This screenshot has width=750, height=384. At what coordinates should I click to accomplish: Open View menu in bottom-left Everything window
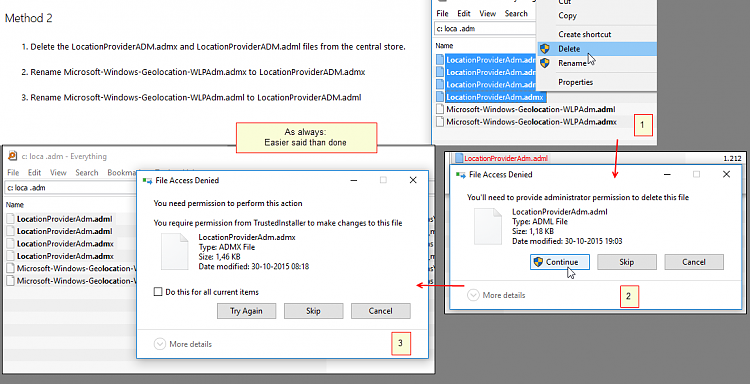pyautogui.click(x=58, y=172)
